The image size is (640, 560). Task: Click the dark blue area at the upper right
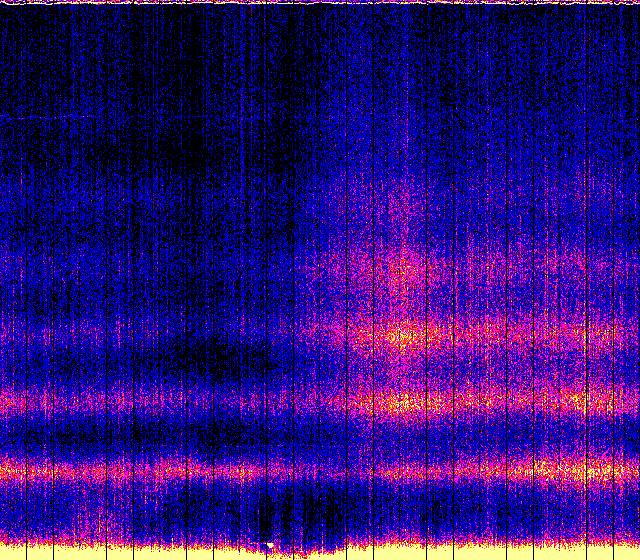560,80
